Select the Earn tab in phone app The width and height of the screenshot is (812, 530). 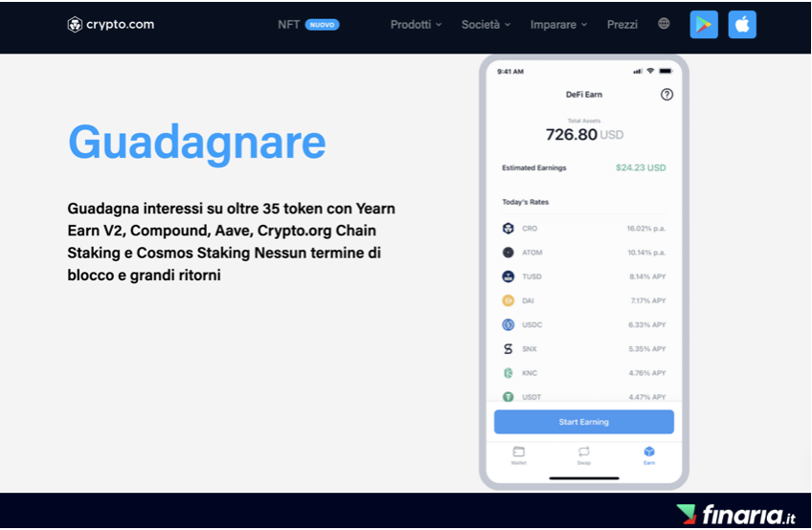point(649,455)
